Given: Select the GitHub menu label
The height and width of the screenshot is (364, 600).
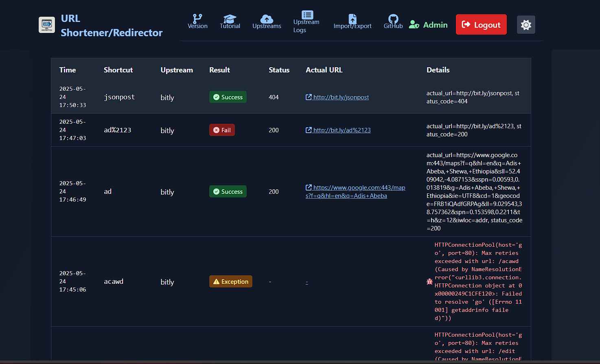Looking at the screenshot, I should (393, 26).
